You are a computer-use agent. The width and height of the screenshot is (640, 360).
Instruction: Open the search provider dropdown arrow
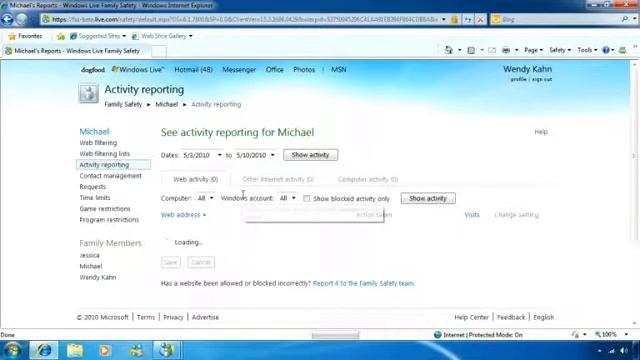635,19
